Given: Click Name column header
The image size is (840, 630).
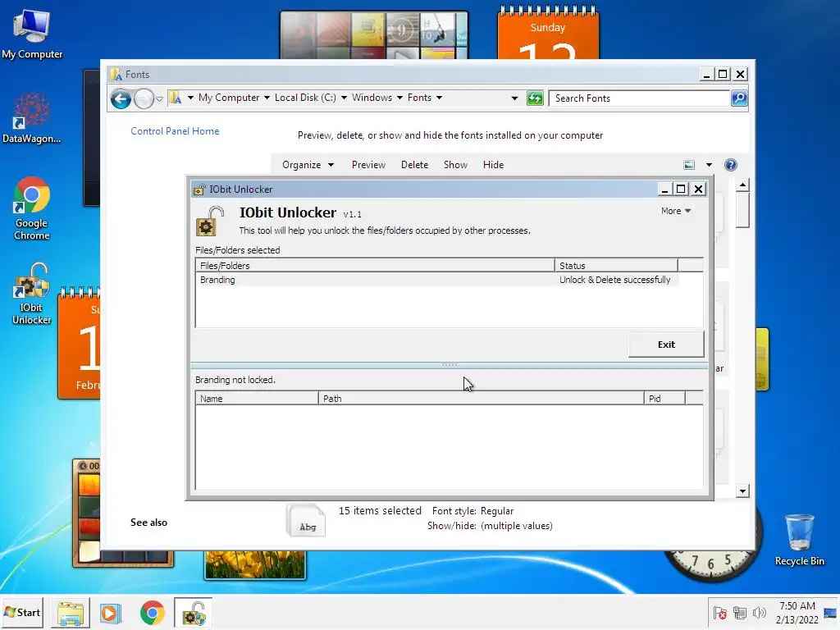Looking at the screenshot, I should tap(257, 399).
